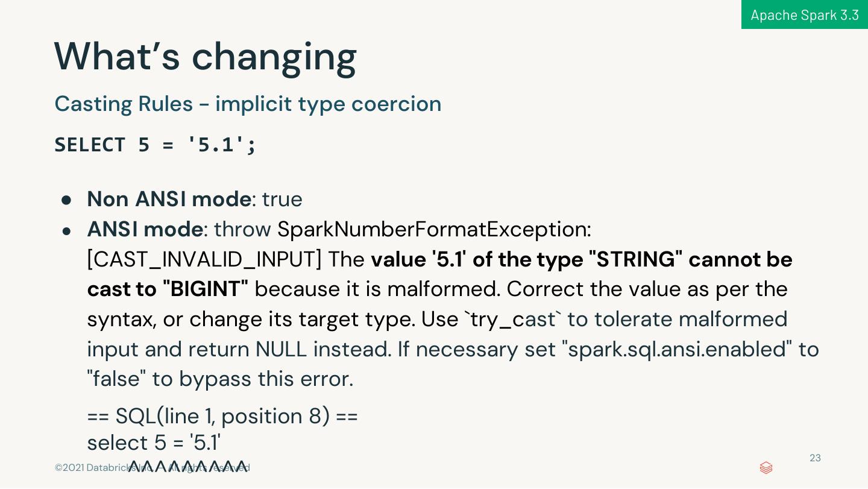Click the bullet before Non ANSI mode
Image resolution: width=868 pixels, height=489 pixels.
point(66,200)
